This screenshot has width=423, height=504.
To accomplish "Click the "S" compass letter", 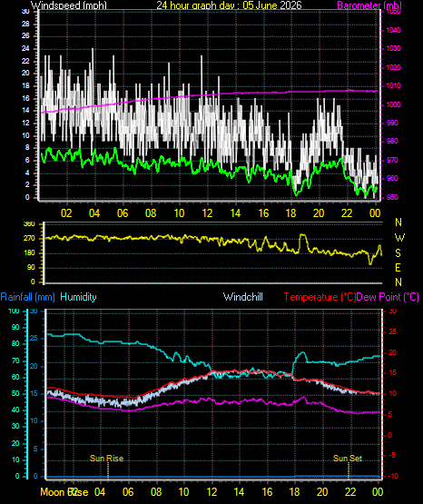I will coord(398,253).
